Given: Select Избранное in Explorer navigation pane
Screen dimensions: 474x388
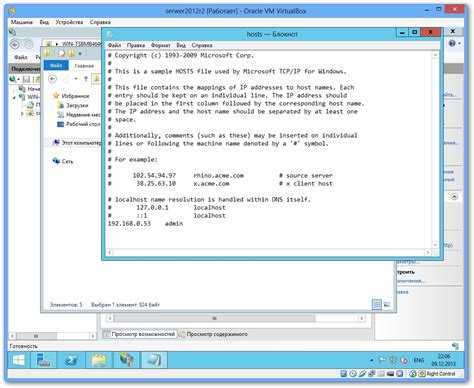Looking at the screenshot, I should coord(75,96).
